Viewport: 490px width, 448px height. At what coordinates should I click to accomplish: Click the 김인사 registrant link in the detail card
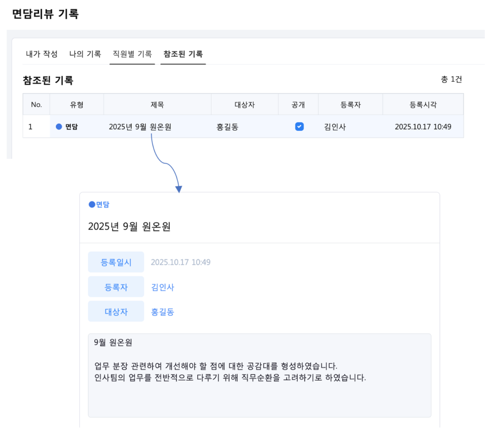click(x=163, y=287)
